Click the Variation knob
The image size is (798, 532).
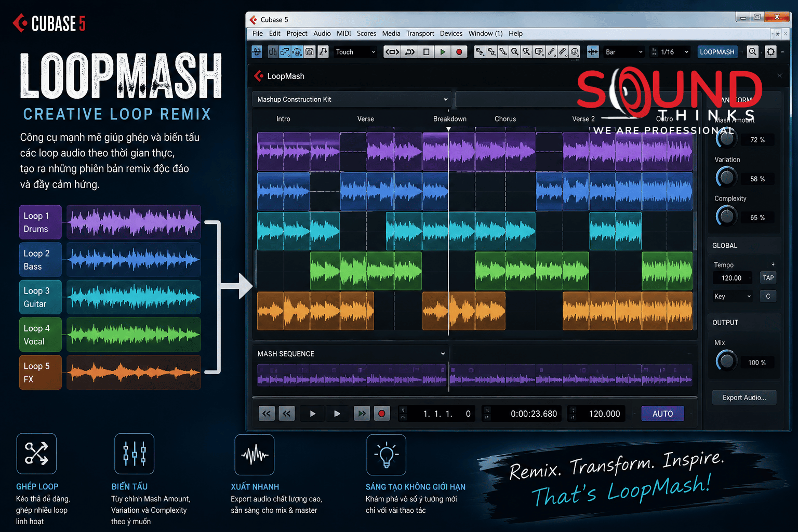click(726, 177)
